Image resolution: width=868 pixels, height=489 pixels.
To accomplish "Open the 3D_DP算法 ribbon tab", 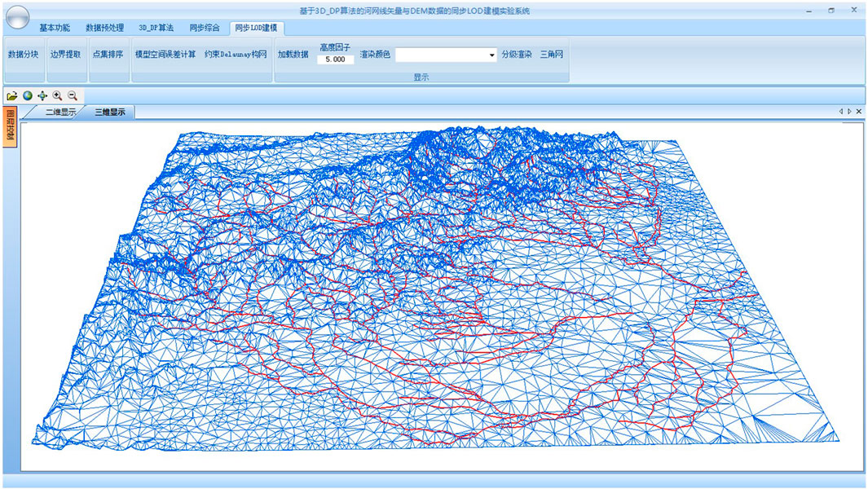I will pos(156,28).
